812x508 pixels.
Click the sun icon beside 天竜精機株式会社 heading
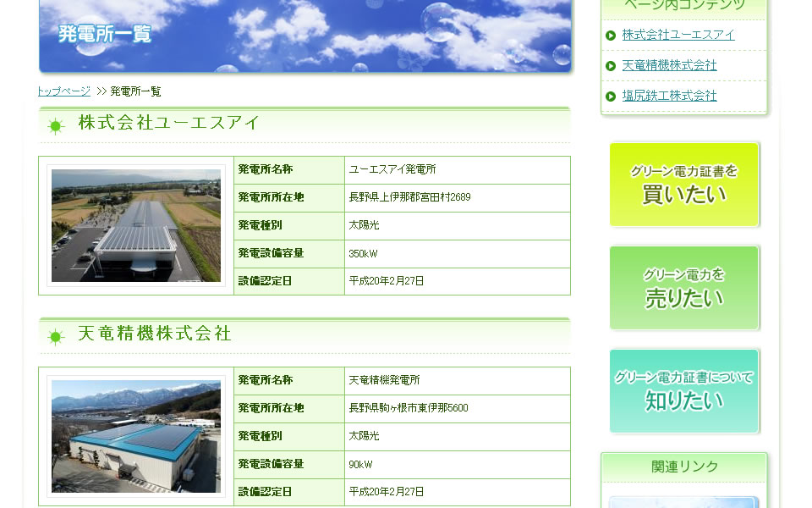(56, 337)
